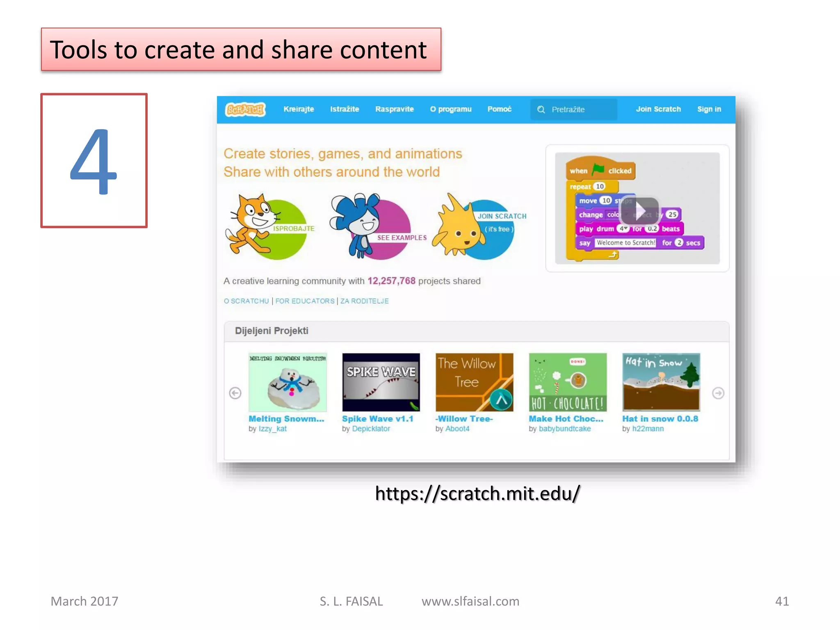Screen dimensions: 840x630
Task: Click the Create stories, games, and animations heading
Action: [343, 153]
